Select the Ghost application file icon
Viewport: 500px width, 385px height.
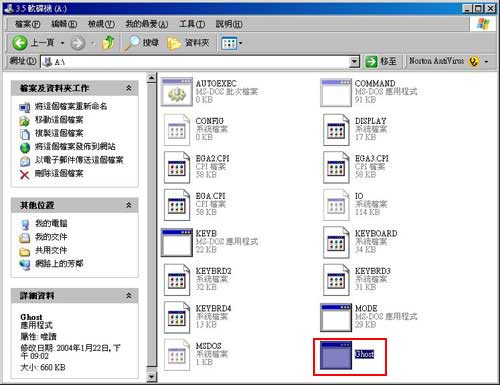[336, 355]
